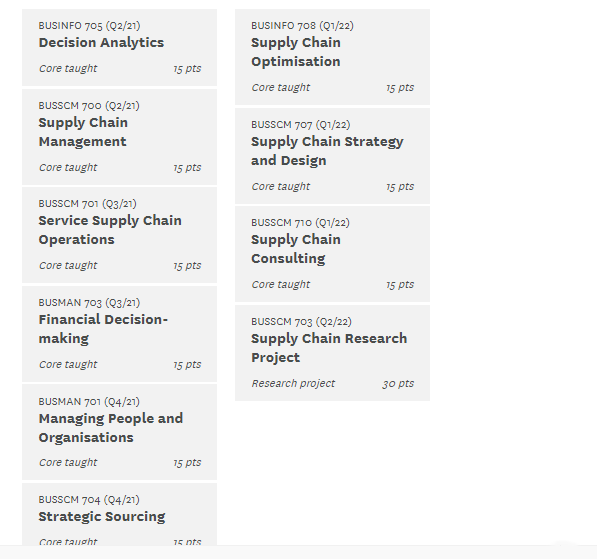Click the Supply Chain Research Project card
The image size is (597, 559).
(x=332, y=353)
